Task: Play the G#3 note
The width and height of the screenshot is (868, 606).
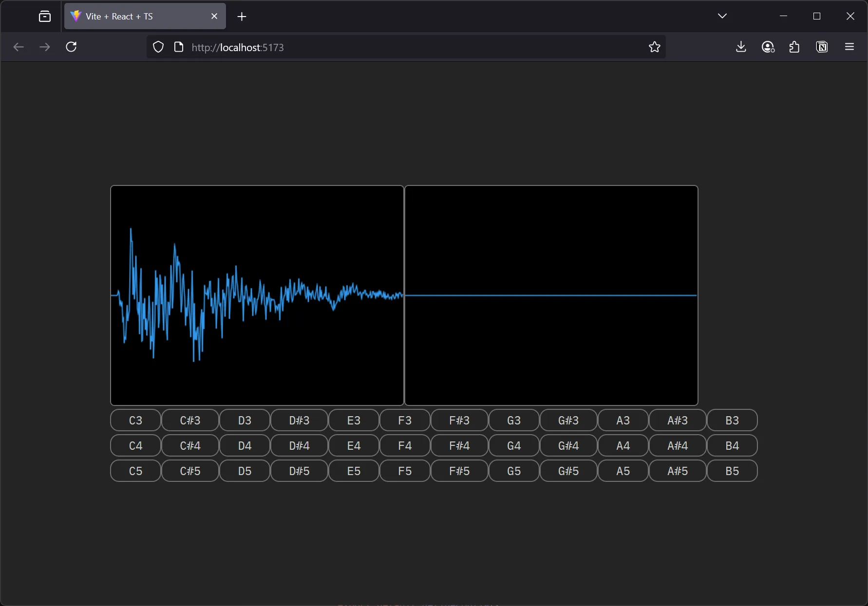Action: (567, 420)
